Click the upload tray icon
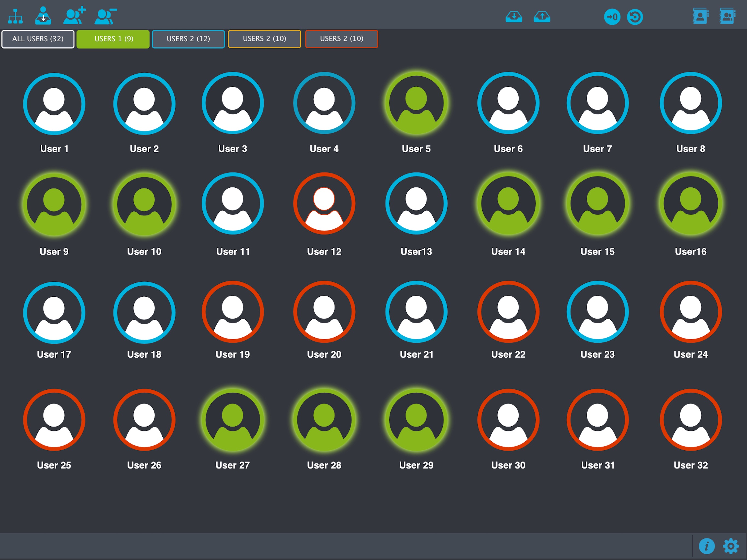The height and width of the screenshot is (560, 747). [x=542, y=17]
